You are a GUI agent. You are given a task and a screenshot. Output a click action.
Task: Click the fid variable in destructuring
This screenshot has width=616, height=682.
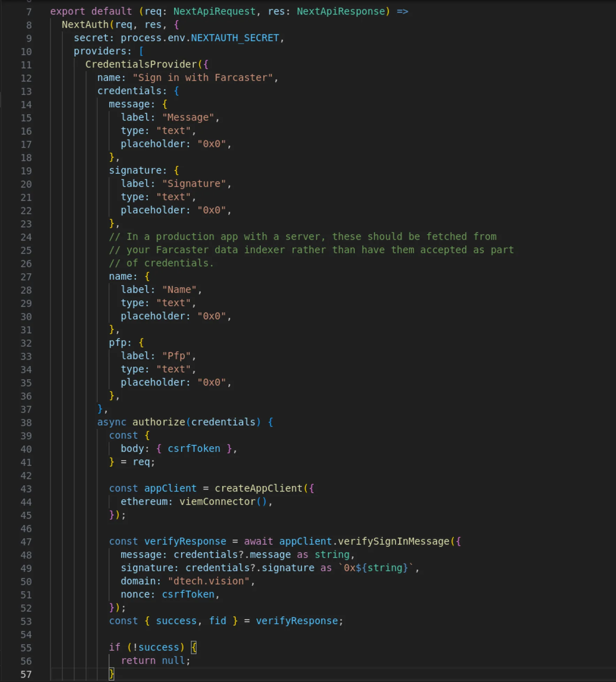217,621
